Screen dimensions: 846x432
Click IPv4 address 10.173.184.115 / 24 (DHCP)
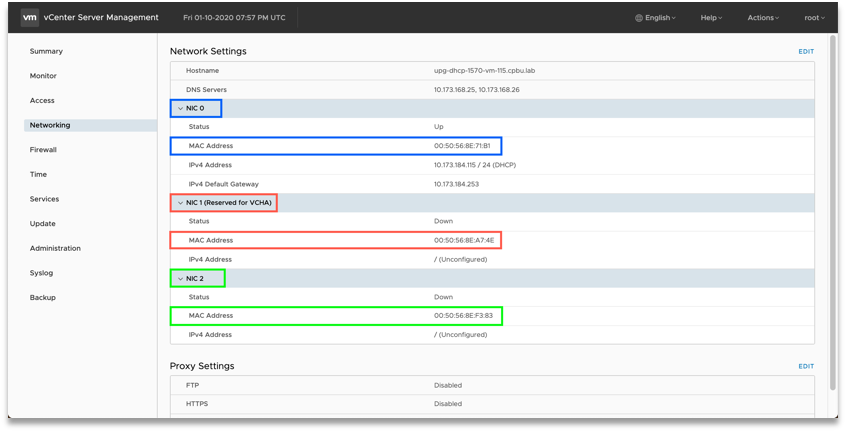475,165
